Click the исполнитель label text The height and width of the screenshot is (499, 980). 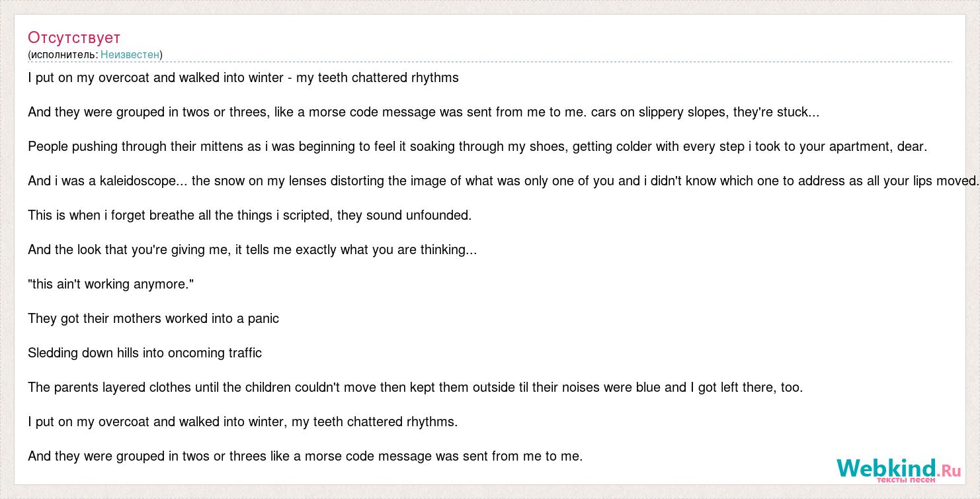[x=63, y=54]
